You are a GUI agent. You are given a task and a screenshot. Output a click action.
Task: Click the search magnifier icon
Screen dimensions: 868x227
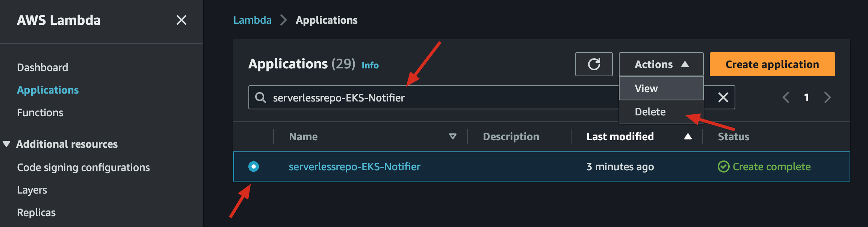point(260,98)
